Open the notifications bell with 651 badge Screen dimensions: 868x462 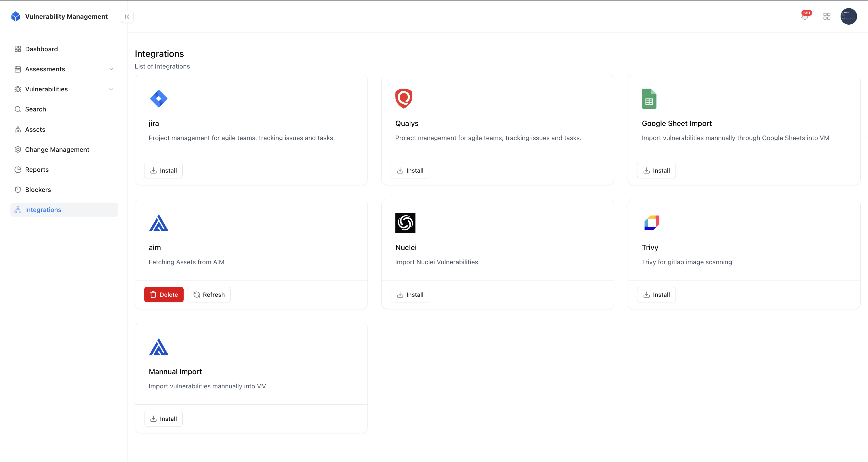point(805,16)
